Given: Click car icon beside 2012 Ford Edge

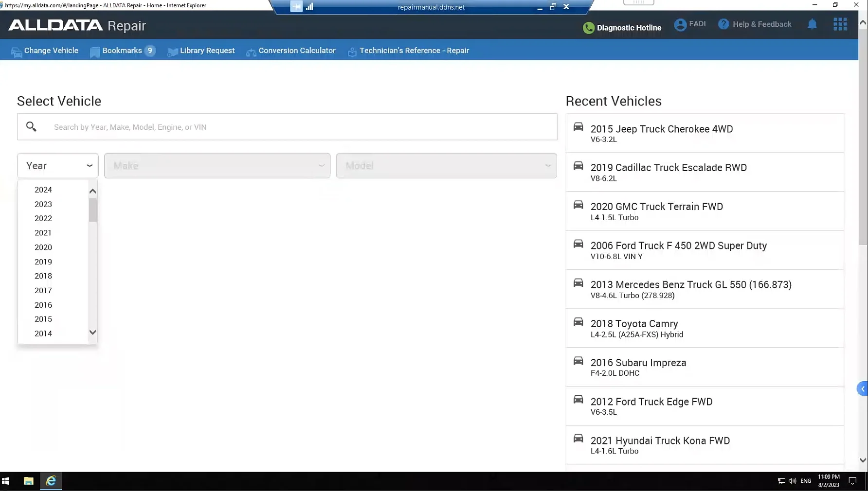Looking at the screenshot, I should tap(578, 399).
